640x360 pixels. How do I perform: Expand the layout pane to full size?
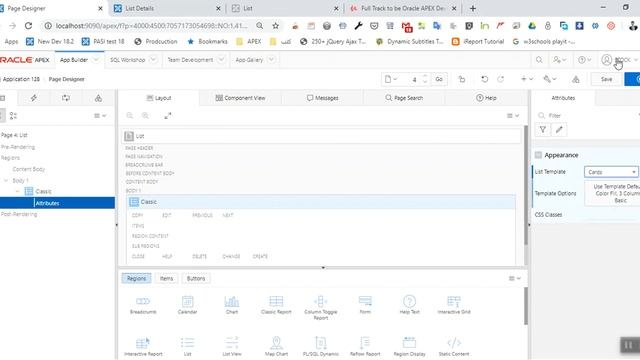point(167,116)
